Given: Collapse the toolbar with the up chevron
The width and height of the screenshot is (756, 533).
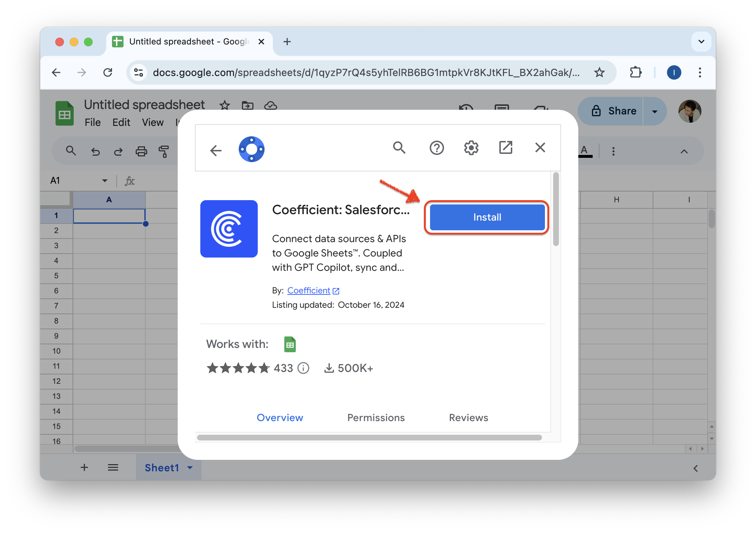Looking at the screenshot, I should (x=684, y=151).
